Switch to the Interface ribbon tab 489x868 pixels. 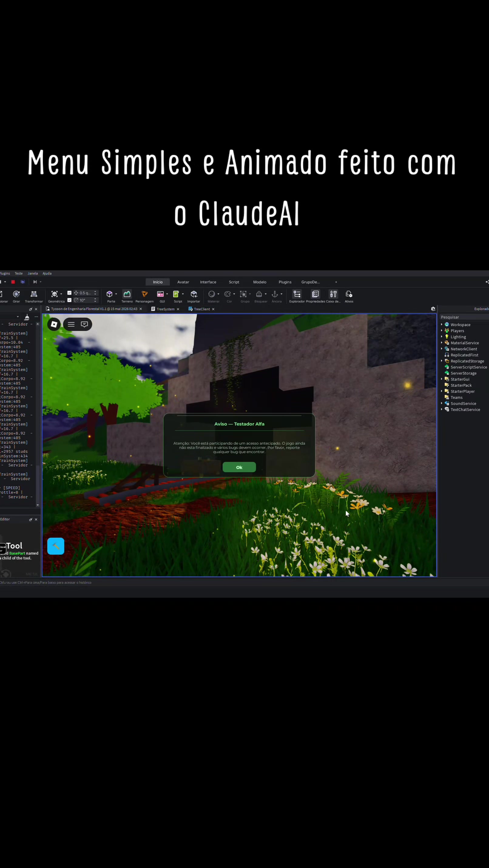tap(208, 282)
